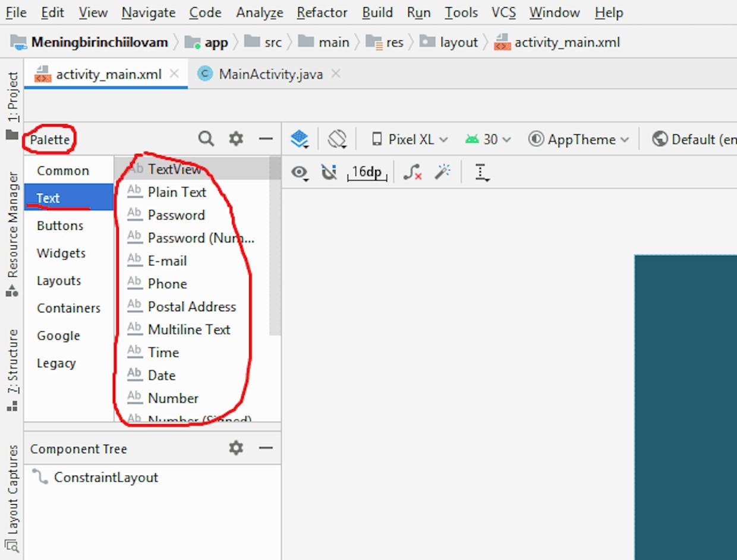
Task: Select ConstraintLayout in Component Tree
Action: click(x=95, y=477)
